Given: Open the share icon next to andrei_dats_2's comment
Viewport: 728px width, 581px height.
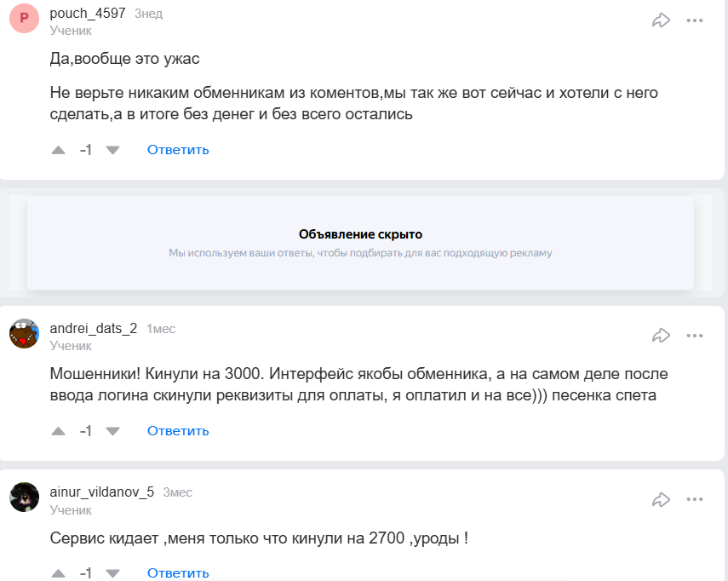Looking at the screenshot, I should click(x=662, y=336).
